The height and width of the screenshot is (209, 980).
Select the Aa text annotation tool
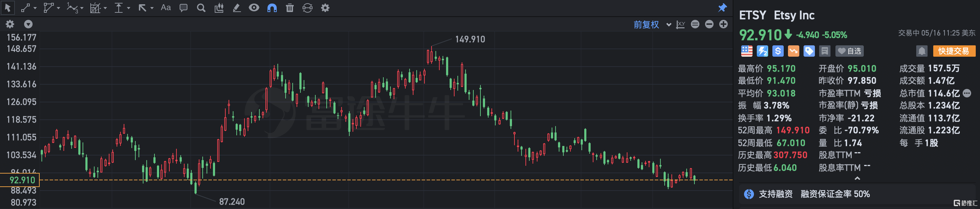tap(165, 7)
